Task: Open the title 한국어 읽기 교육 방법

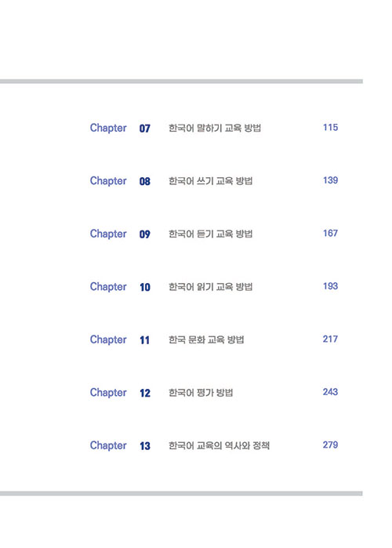Action: 210,287
